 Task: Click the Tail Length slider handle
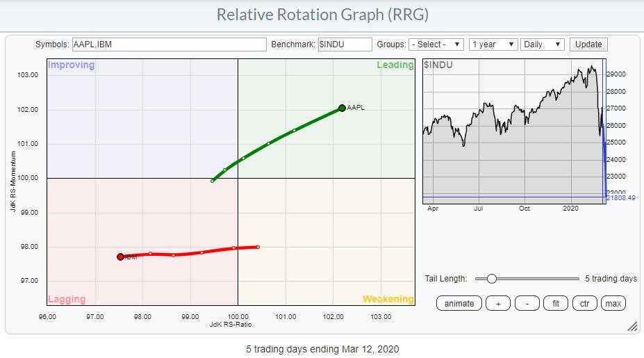click(x=492, y=279)
